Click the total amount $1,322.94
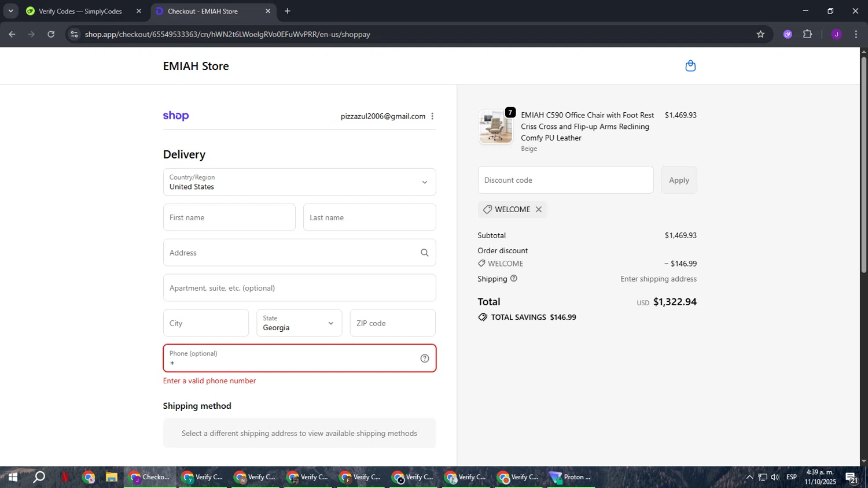Viewport: 868px width, 488px height. coord(675,302)
